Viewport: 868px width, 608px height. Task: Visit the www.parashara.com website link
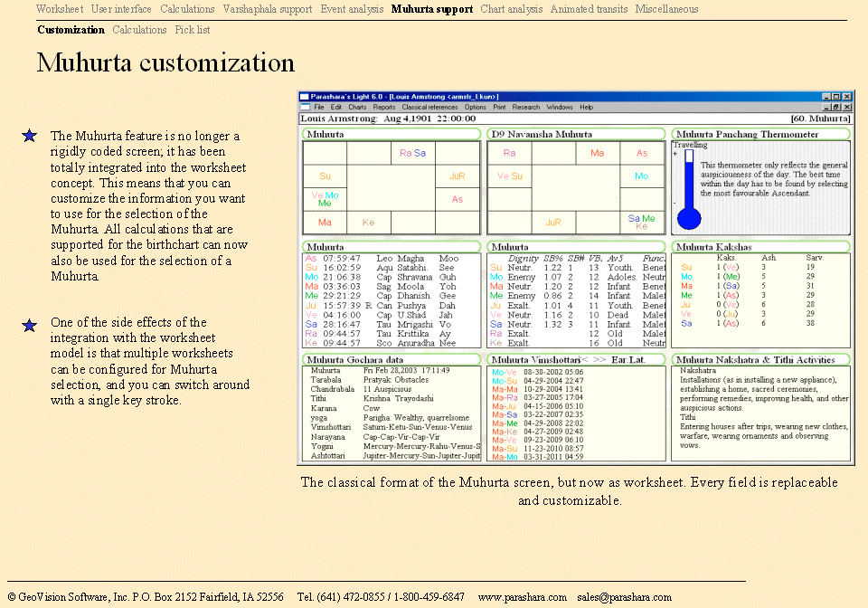[523, 597]
